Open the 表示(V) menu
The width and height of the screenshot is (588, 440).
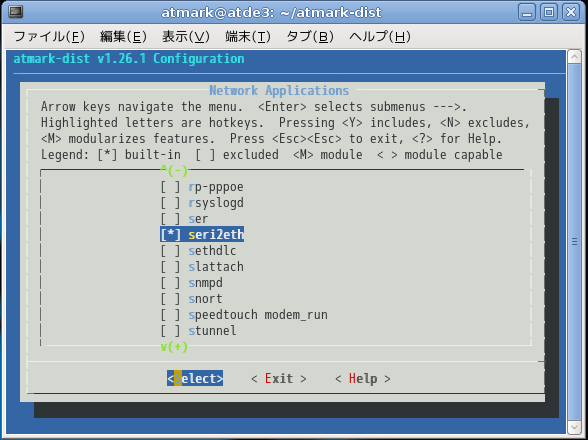(186, 36)
